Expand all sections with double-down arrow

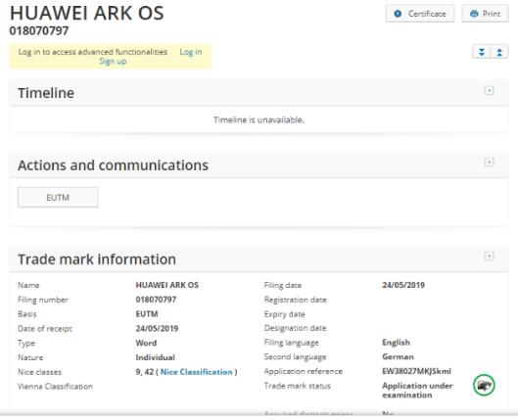click(482, 52)
